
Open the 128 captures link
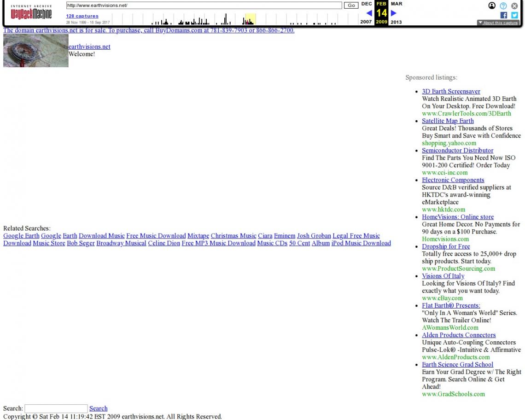pos(82,16)
